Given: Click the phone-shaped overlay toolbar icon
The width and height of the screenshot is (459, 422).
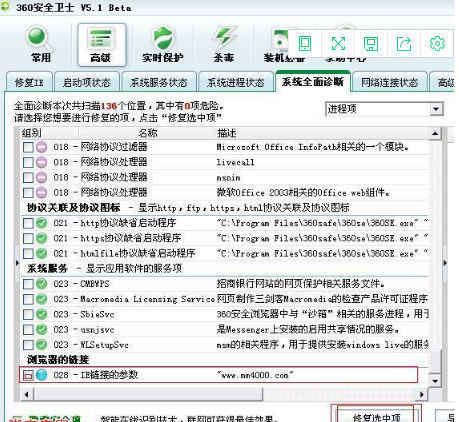Looking at the screenshot, I should click(305, 43).
